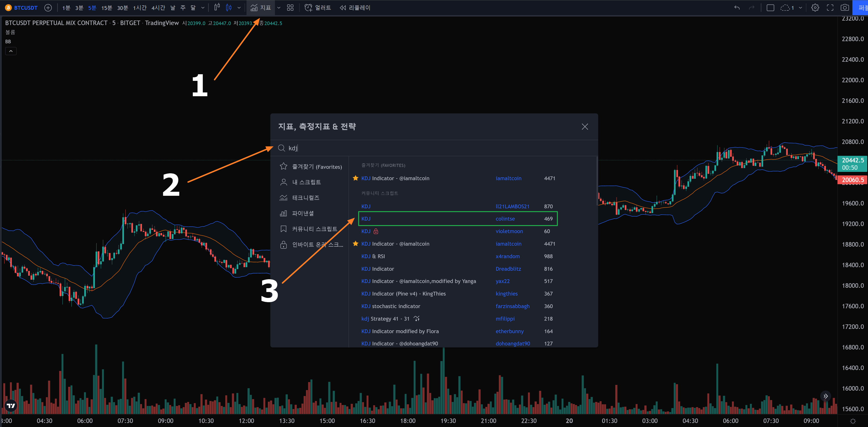Select the candlestick chart style icon

(229, 7)
